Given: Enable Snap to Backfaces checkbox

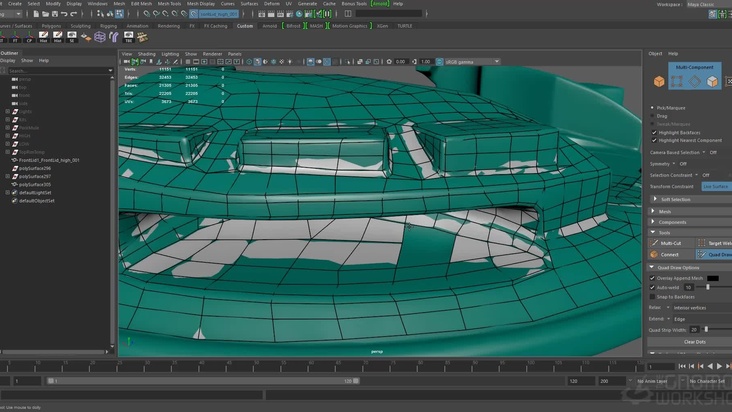Looking at the screenshot, I should click(652, 297).
